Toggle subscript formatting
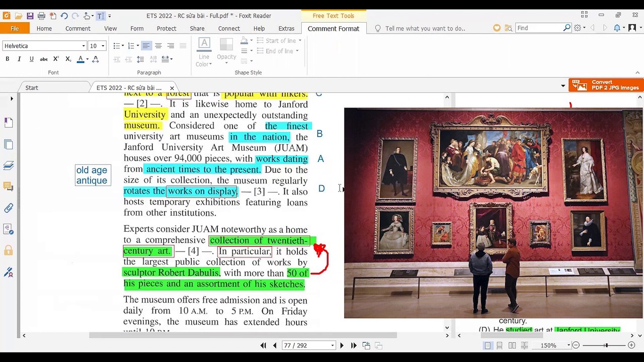 coord(68,59)
